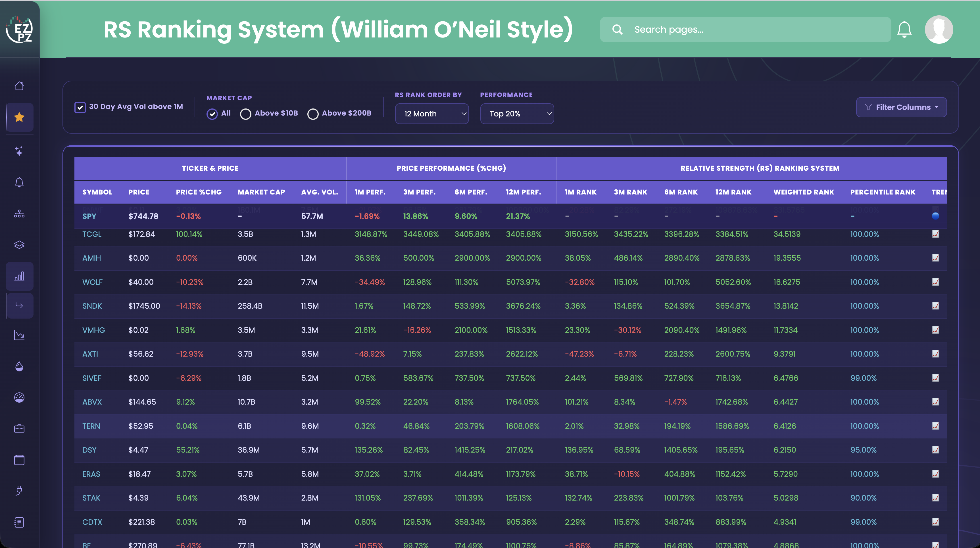
Task: Click the -48.92% value in AXTI row
Action: (370, 354)
